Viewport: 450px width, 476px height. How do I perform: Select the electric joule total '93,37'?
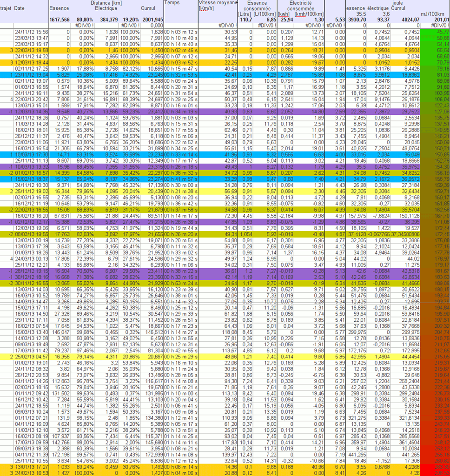click(x=384, y=20)
